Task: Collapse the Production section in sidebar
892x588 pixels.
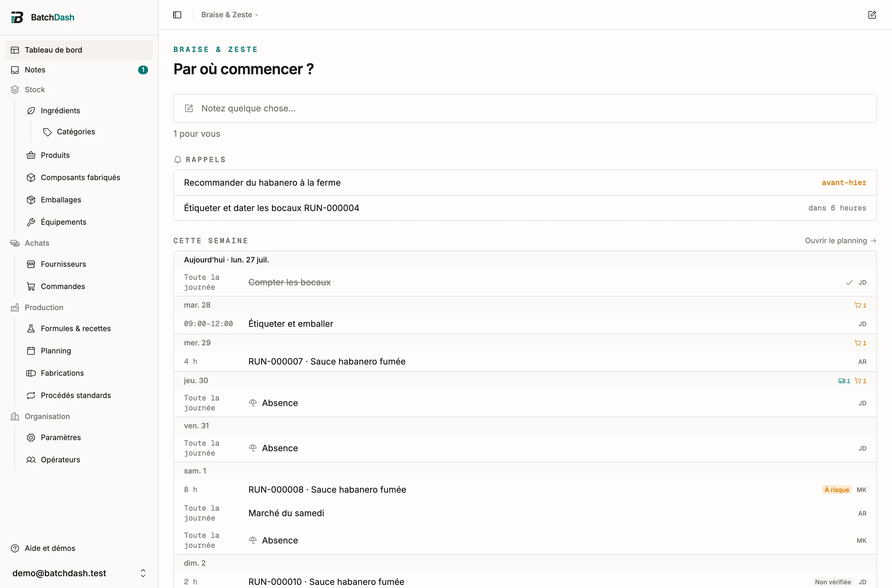Action: coord(44,308)
